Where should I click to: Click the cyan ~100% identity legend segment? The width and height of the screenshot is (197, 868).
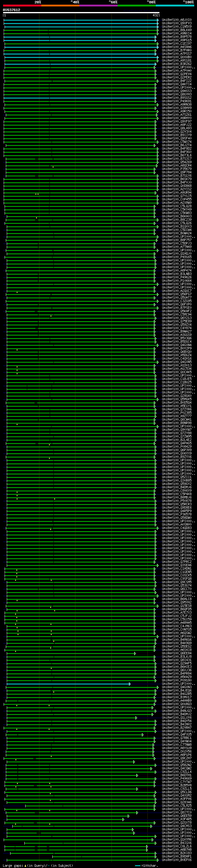coord(175,6)
